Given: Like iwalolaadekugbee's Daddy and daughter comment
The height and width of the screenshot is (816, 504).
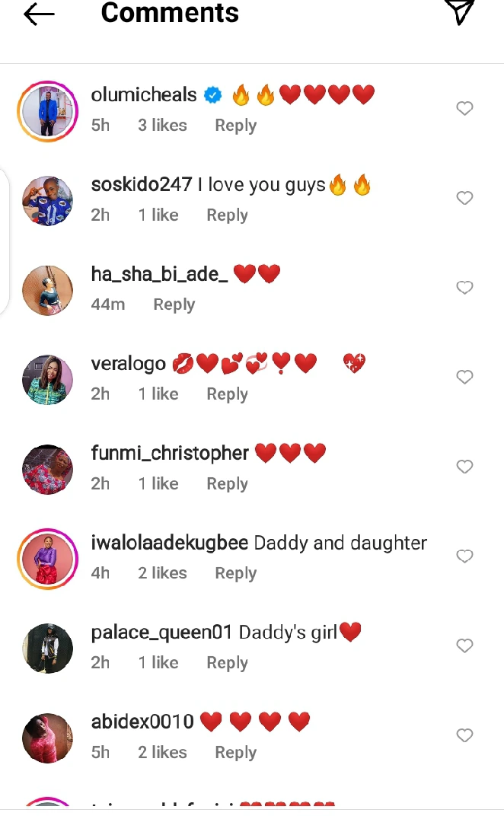Looking at the screenshot, I should coord(464,556).
